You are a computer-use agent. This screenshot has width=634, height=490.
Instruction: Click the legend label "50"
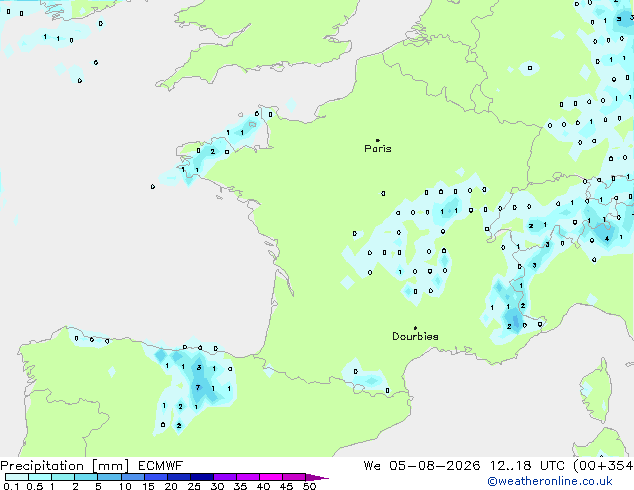point(309,486)
